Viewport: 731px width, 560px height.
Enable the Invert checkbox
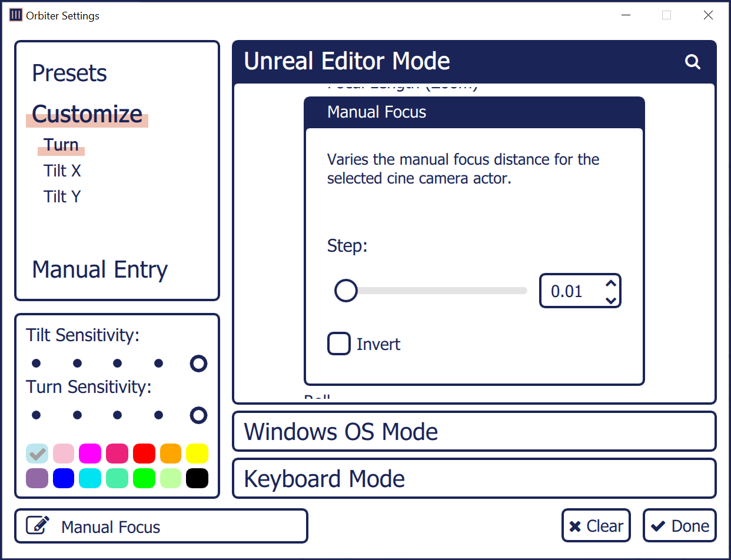339,344
